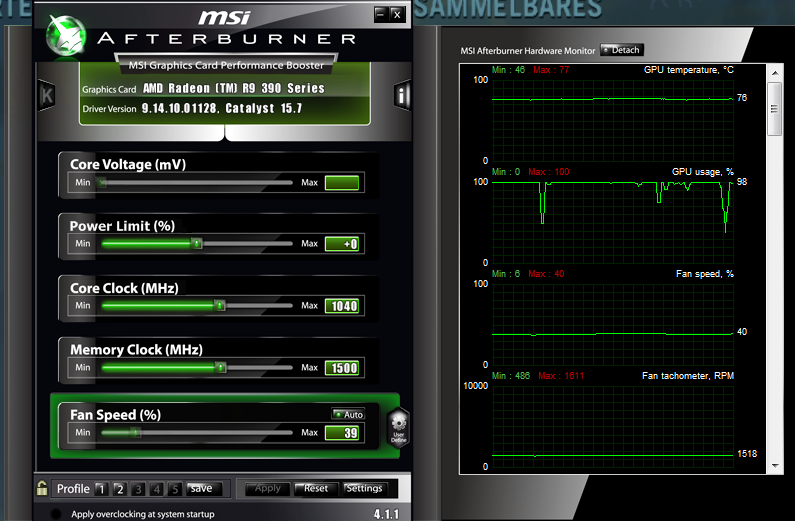
Task: Detach the Hardware Monitor window
Action: point(622,50)
